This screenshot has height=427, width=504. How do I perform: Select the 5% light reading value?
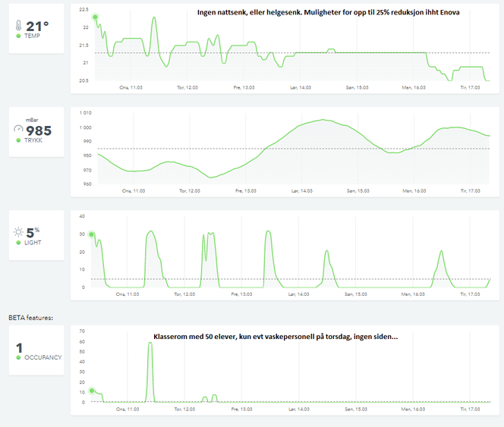(x=33, y=231)
